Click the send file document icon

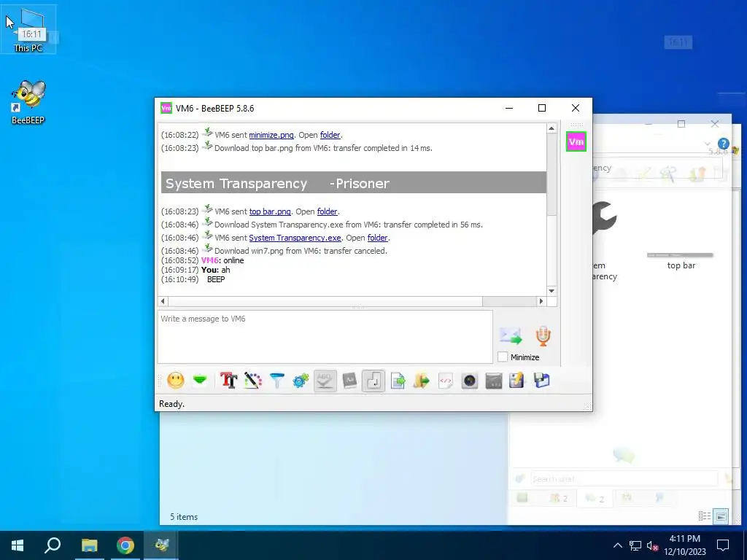(x=398, y=381)
